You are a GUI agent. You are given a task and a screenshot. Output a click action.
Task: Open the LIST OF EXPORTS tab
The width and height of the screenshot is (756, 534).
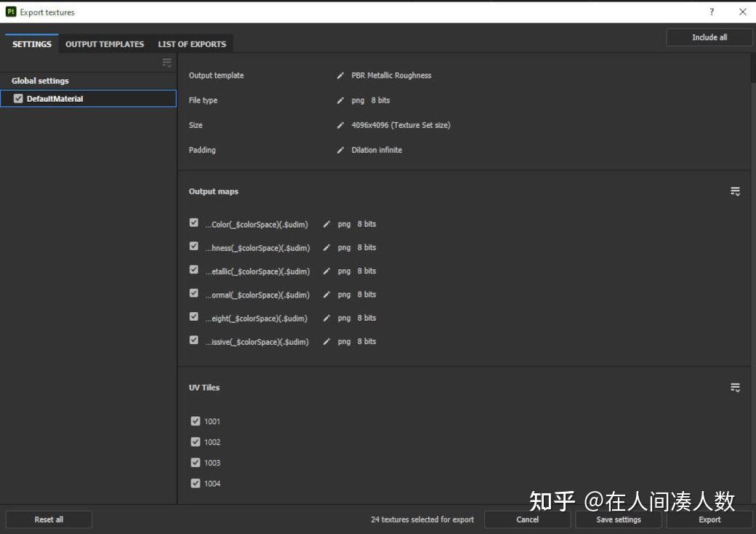(x=192, y=44)
